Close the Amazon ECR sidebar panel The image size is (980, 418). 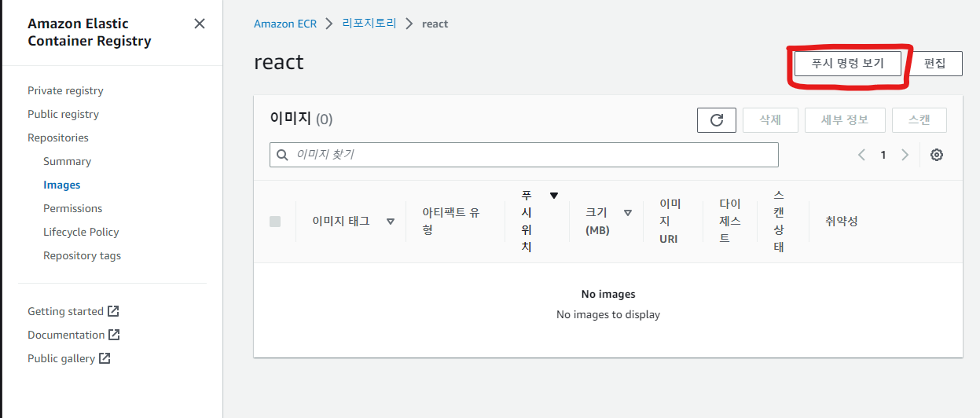[200, 24]
